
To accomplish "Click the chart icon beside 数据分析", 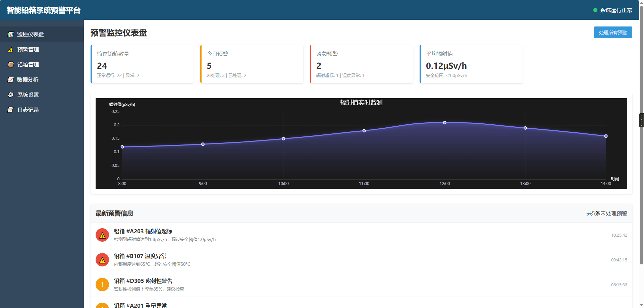I will pyautogui.click(x=11, y=80).
